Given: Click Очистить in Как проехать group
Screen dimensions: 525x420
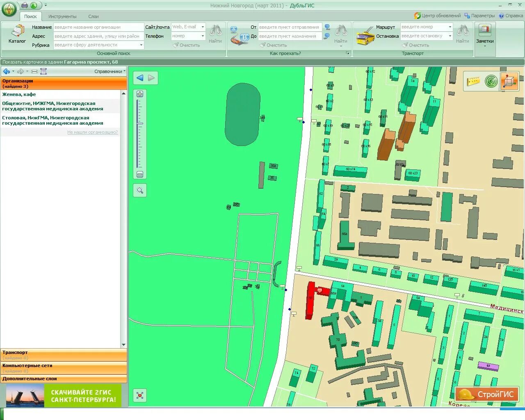Looking at the screenshot, I should click(274, 45).
